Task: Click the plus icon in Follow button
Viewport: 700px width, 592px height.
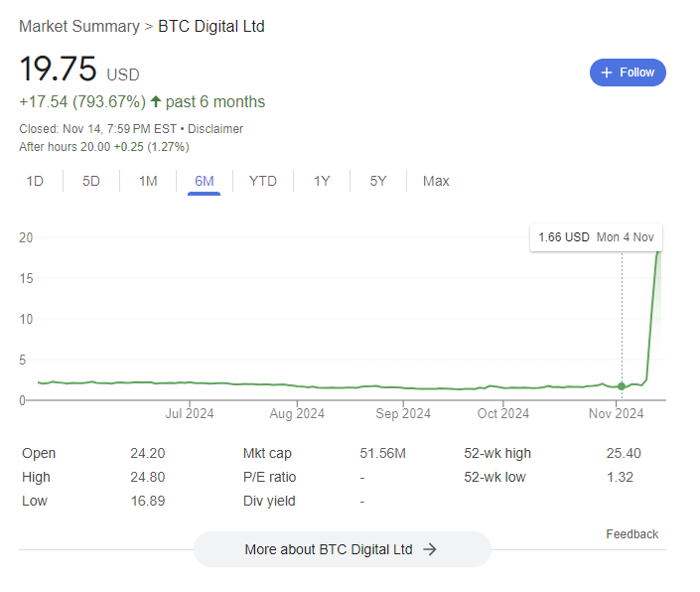Action: 606,73
